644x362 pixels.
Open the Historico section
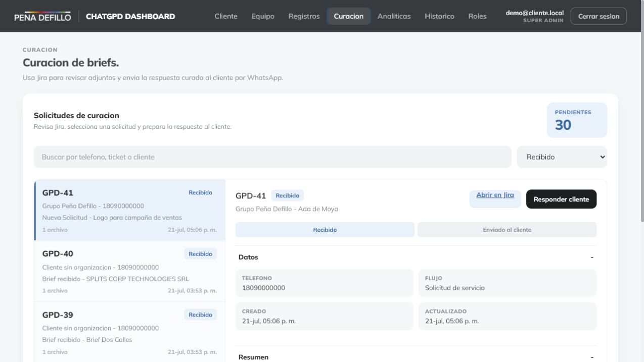click(x=439, y=16)
